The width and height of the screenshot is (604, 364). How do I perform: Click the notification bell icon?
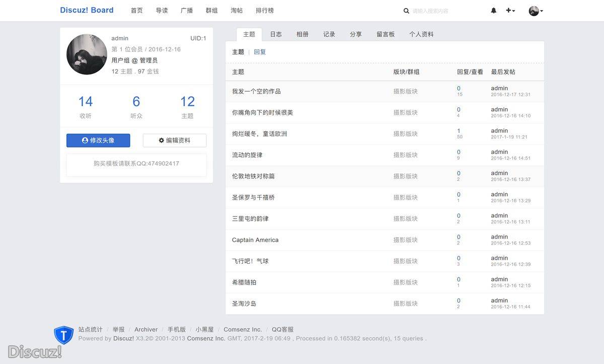pos(493,11)
